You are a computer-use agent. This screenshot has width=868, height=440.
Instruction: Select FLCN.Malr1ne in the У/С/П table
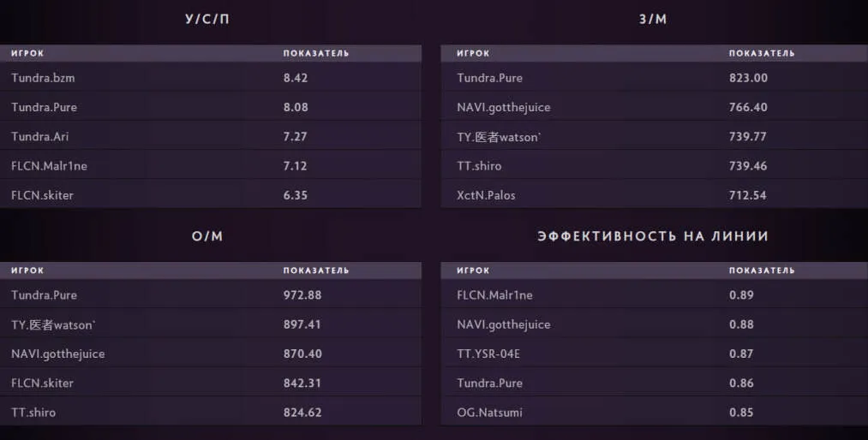pos(49,166)
